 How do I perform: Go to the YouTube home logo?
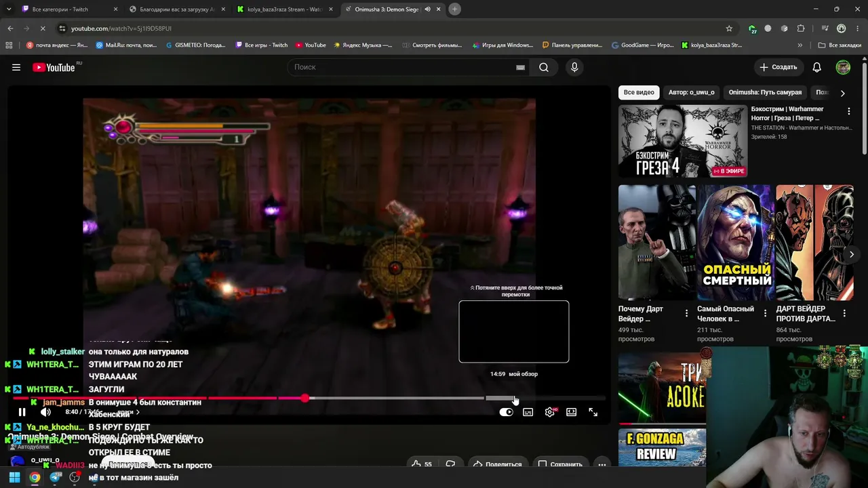54,67
